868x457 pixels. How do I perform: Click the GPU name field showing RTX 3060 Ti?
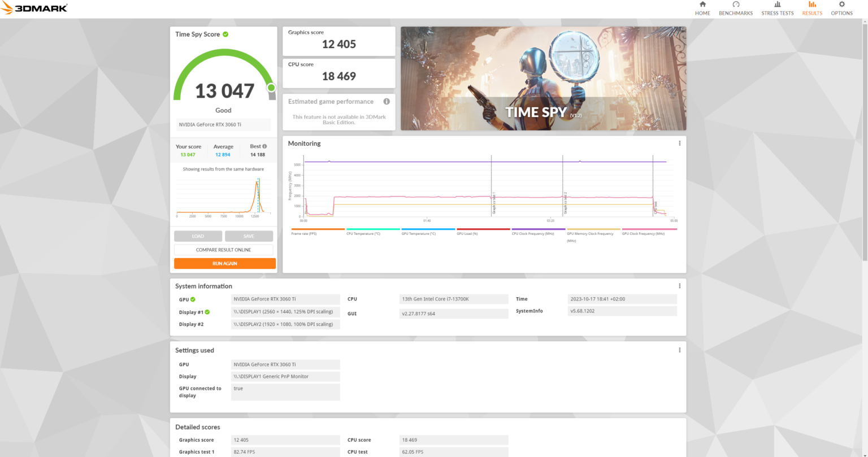223,124
